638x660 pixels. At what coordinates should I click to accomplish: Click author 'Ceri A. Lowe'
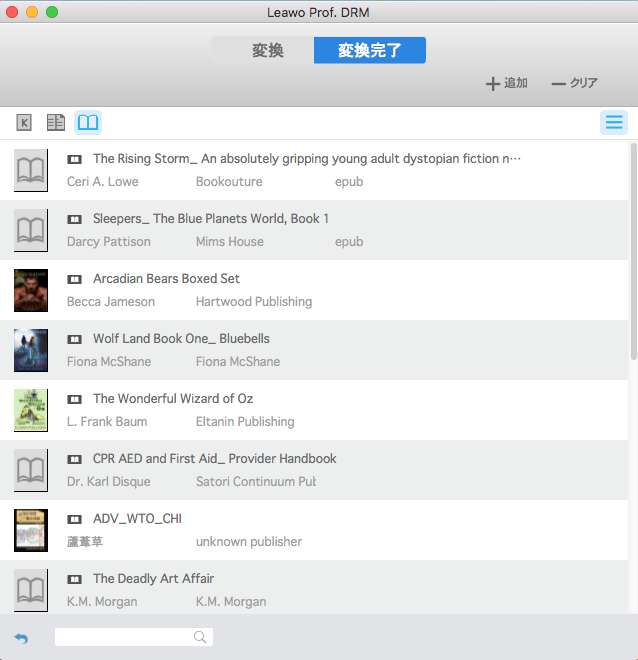coord(103,181)
